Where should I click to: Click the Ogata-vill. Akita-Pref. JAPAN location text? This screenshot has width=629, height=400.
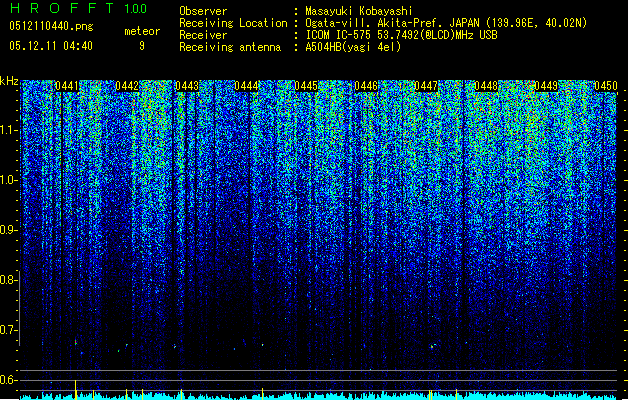pyautogui.click(x=446, y=23)
